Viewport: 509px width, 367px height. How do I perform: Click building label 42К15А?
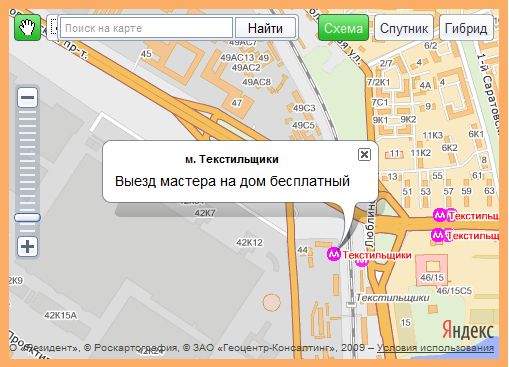pyautogui.click(x=61, y=315)
